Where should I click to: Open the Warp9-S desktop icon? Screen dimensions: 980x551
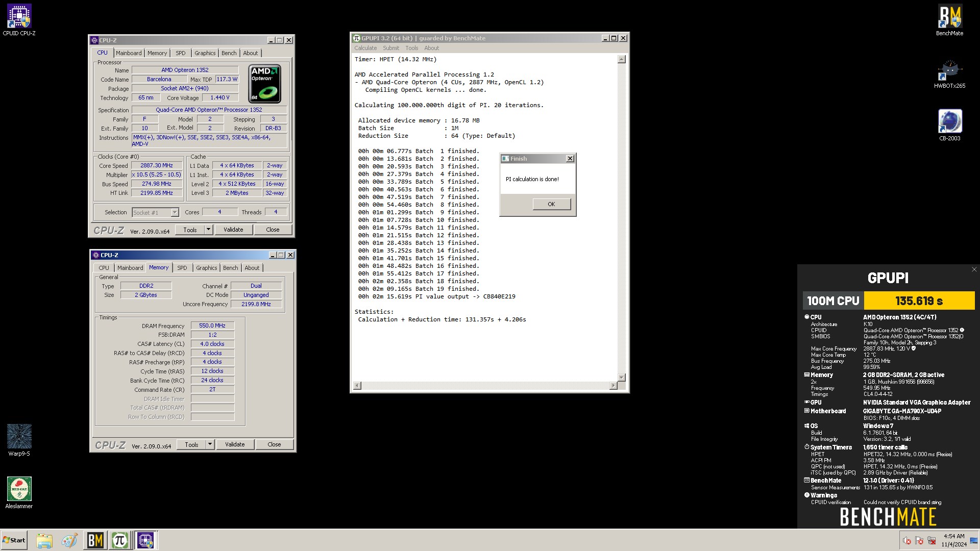(x=19, y=440)
